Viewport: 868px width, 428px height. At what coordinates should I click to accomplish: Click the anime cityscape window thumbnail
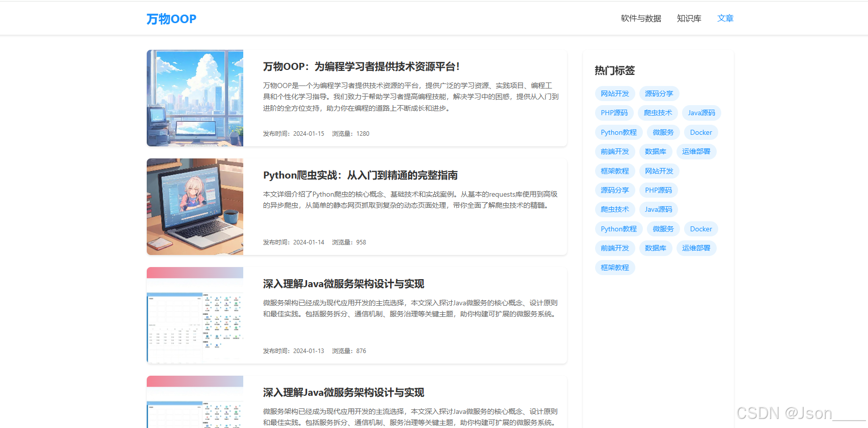(195, 98)
